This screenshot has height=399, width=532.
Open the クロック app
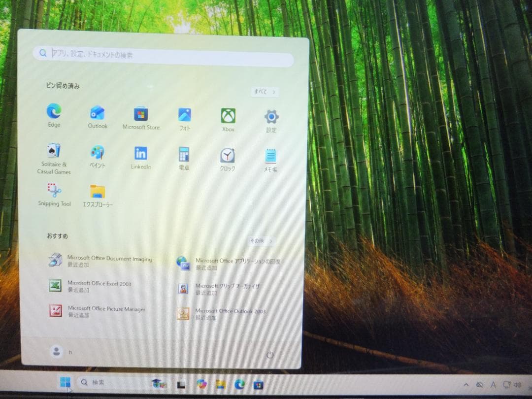point(227,154)
